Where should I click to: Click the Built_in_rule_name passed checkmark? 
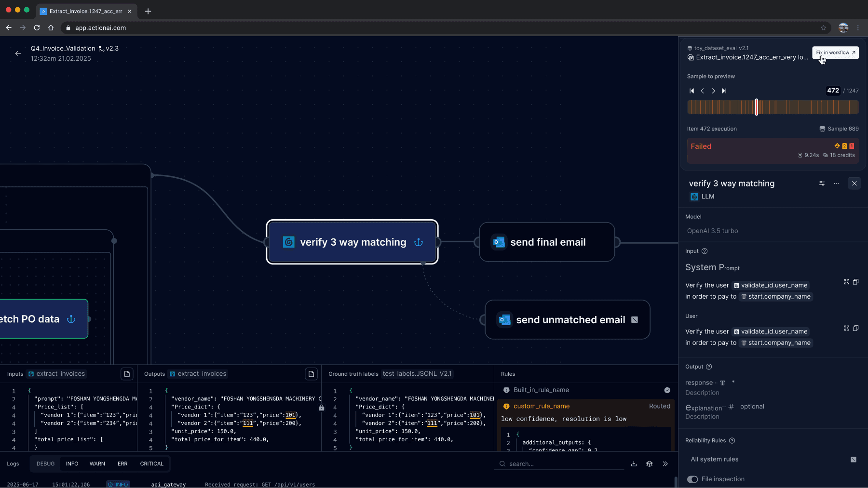tap(667, 390)
